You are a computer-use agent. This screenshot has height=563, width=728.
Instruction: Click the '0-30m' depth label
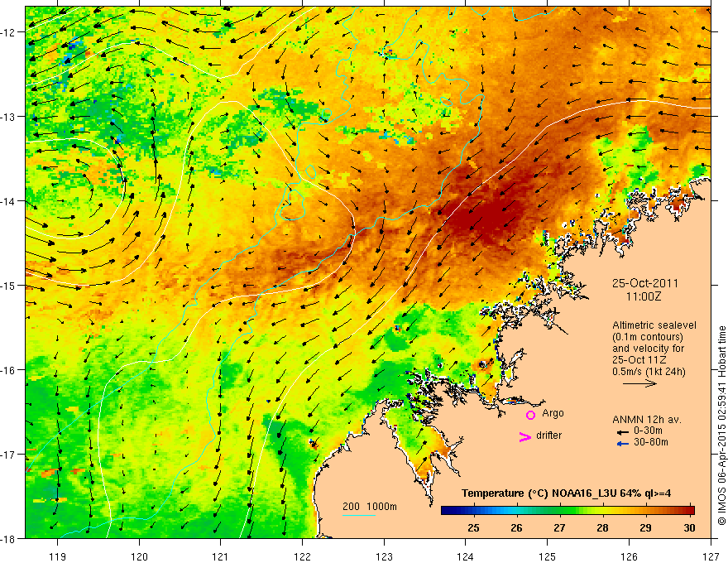click(648, 431)
